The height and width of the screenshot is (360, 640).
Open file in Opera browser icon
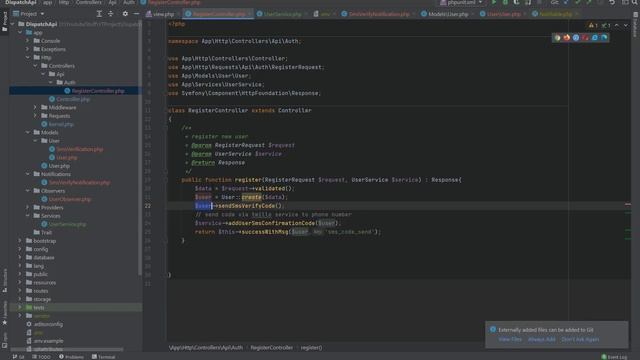pyautogui.click(x=585, y=38)
